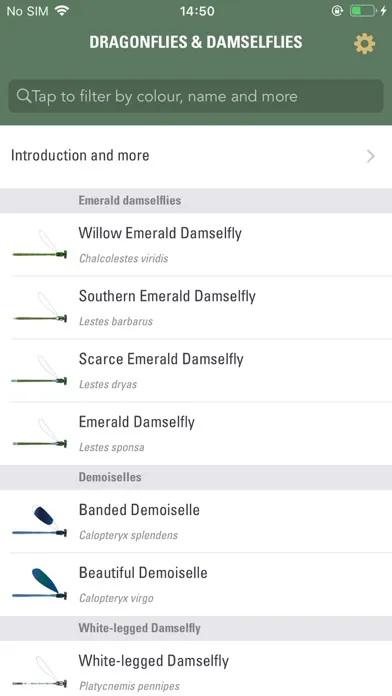This screenshot has height=696, width=392.
Task: Open Southern Emerald Damselfly details
Action: click(x=196, y=308)
